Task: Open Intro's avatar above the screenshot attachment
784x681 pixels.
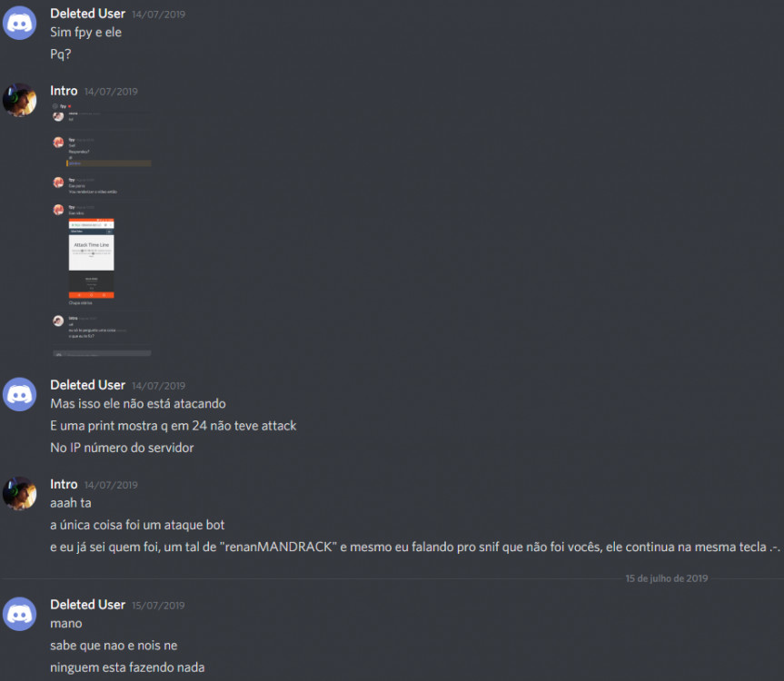Action: (x=19, y=100)
